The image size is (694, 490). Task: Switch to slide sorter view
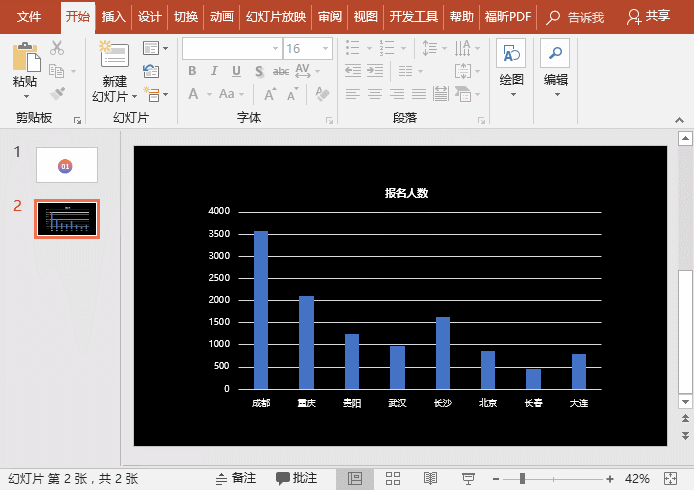(393, 479)
